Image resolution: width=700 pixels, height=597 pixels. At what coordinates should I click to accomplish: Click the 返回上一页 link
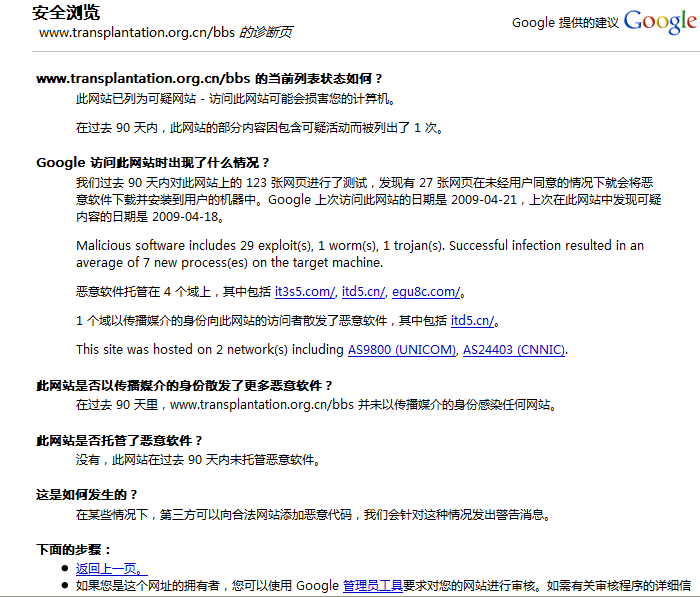(111, 568)
